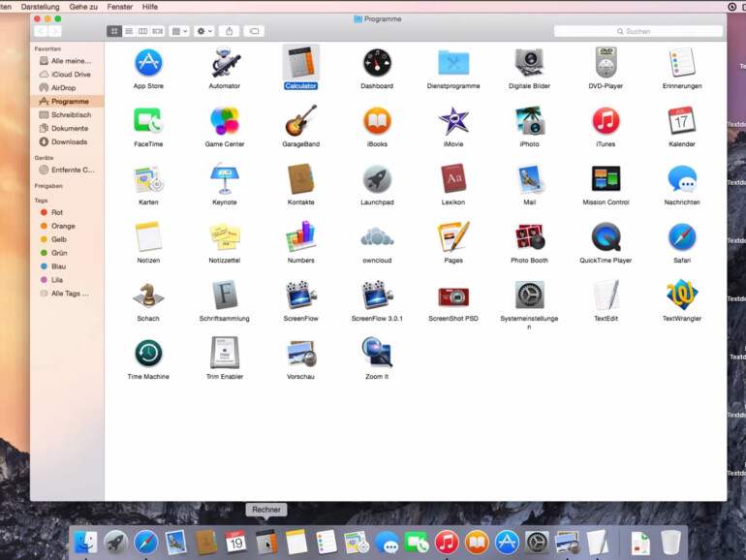
Task: Select Dokumente in the sidebar
Action: (67, 129)
